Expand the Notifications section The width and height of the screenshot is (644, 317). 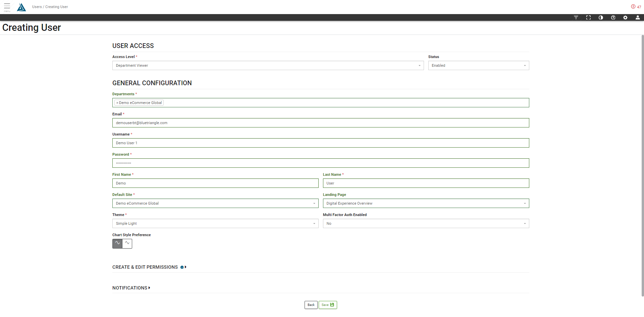(131, 288)
